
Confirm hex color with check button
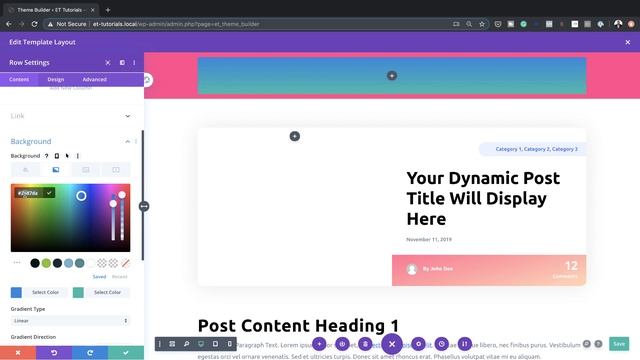(x=49, y=193)
